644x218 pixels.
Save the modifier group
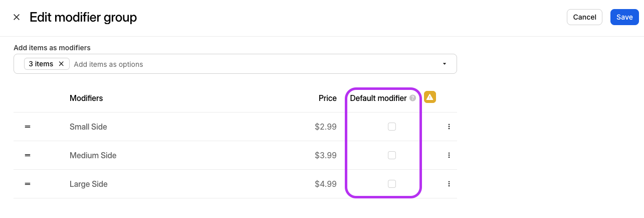pyautogui.click(x=624, y=17)
